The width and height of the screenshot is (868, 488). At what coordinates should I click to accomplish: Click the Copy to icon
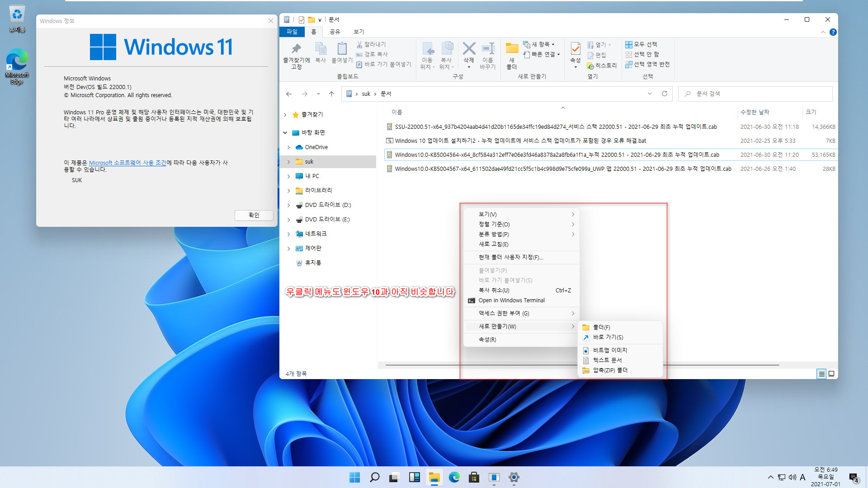446,55
